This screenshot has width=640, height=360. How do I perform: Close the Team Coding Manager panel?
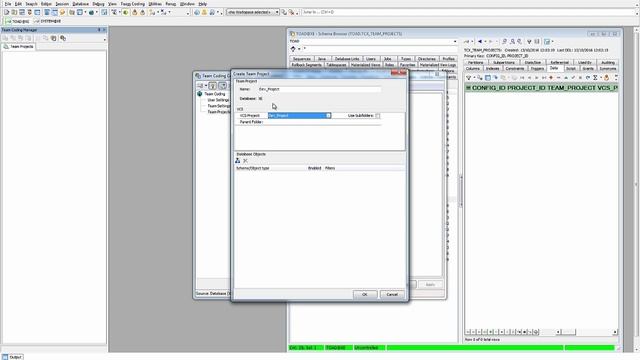click(104, 30)
